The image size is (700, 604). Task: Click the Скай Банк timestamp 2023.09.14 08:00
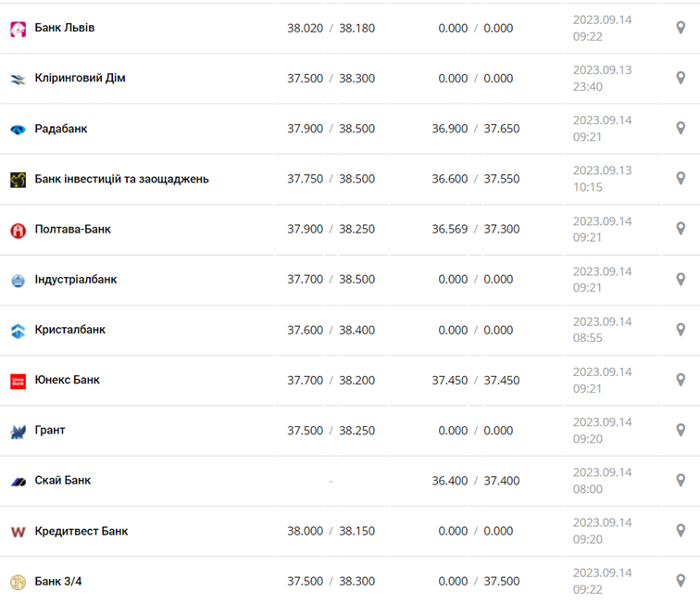[x=602, y=481]
